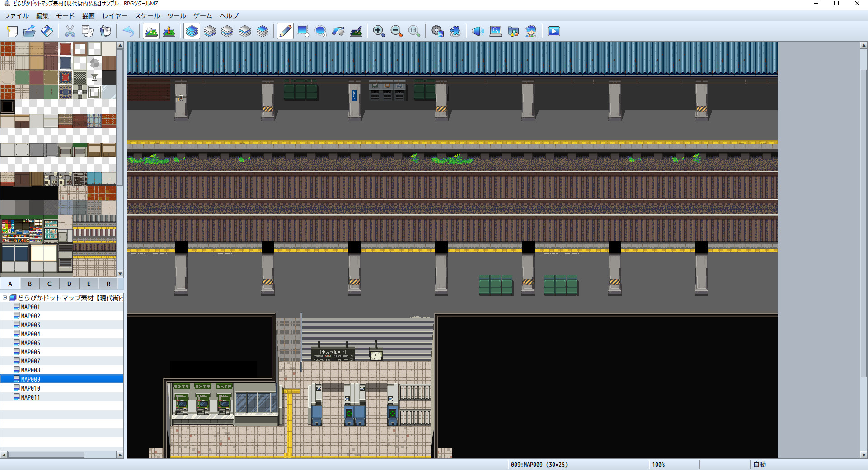Activate the Rectangle drawing tool
868x470 pixels.
[303, 31]
